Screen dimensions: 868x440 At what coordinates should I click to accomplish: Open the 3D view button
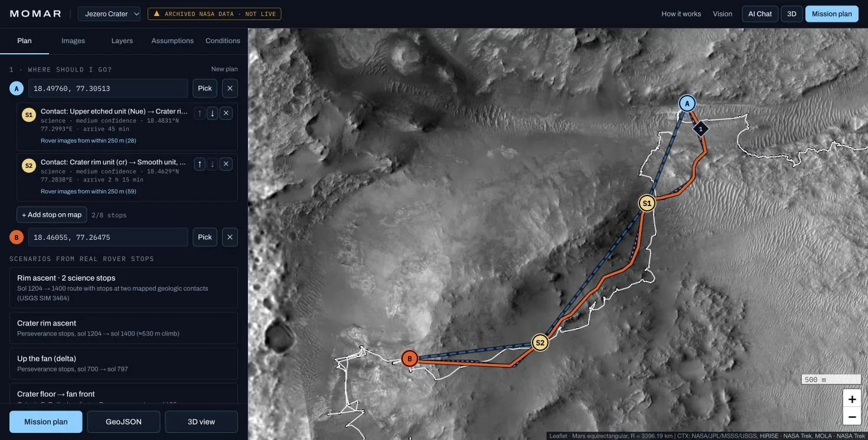[201, 422]
